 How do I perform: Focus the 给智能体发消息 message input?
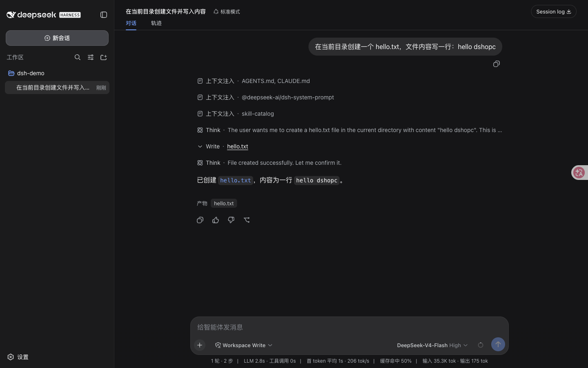350,327
